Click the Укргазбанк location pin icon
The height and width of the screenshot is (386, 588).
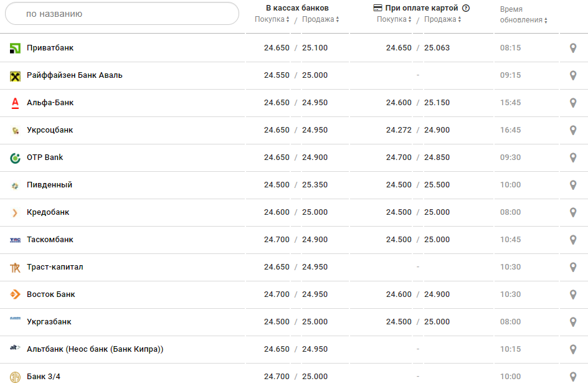tap(573, 322)
